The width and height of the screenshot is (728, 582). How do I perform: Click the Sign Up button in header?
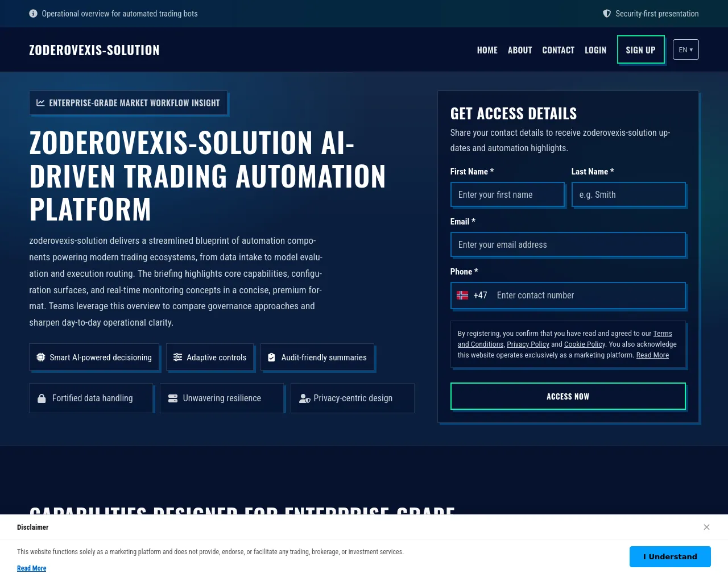click(x=640, y=50)
